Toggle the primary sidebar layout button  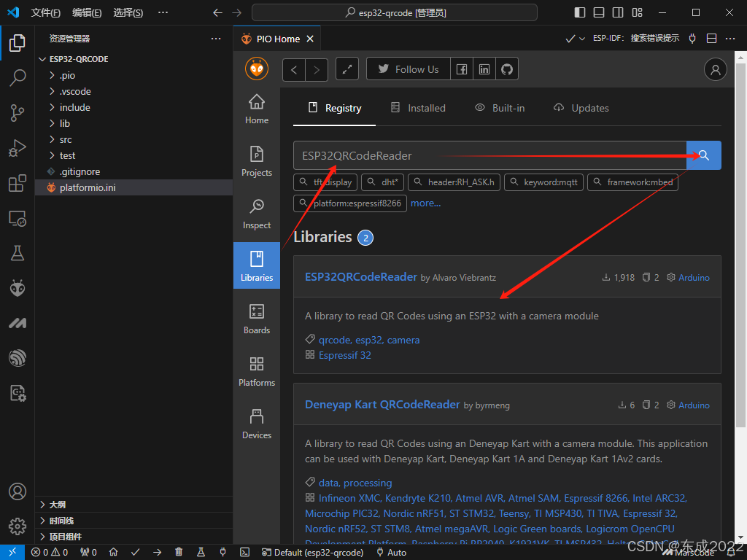coord(580,12)
